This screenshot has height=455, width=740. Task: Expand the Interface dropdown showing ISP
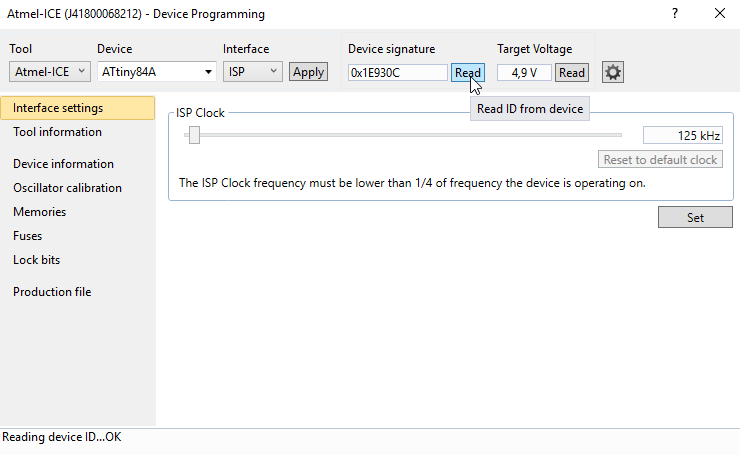point(252,72)
